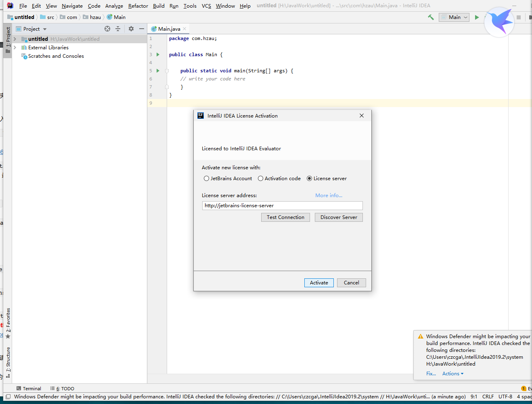
Task: Open the Build menu
Action: 159,6
